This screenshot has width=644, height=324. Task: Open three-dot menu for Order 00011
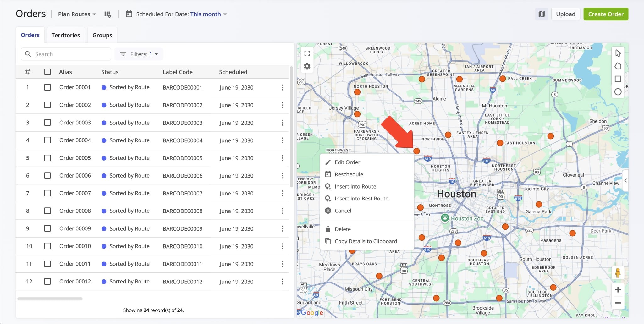click(x=282, y=264)
